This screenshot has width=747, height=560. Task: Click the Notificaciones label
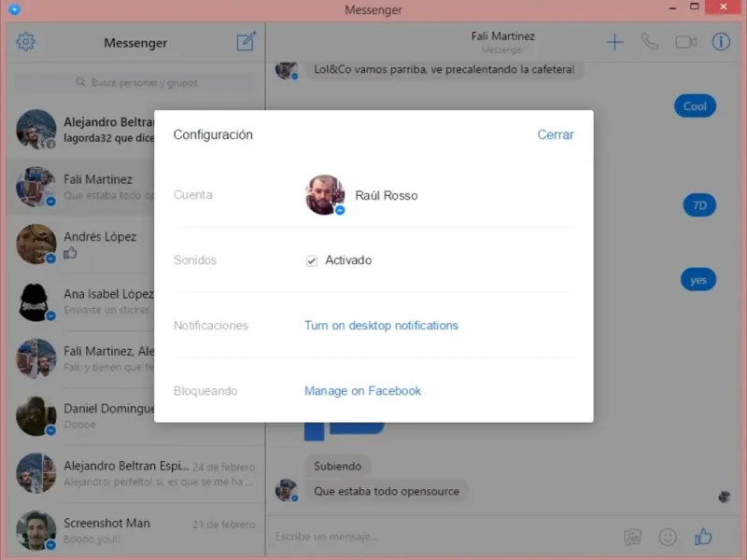pos(211,325)
